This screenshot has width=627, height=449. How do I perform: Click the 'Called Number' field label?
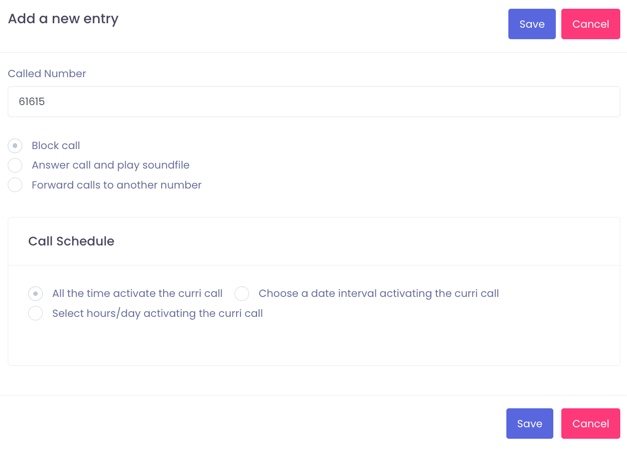coord(47,74)
